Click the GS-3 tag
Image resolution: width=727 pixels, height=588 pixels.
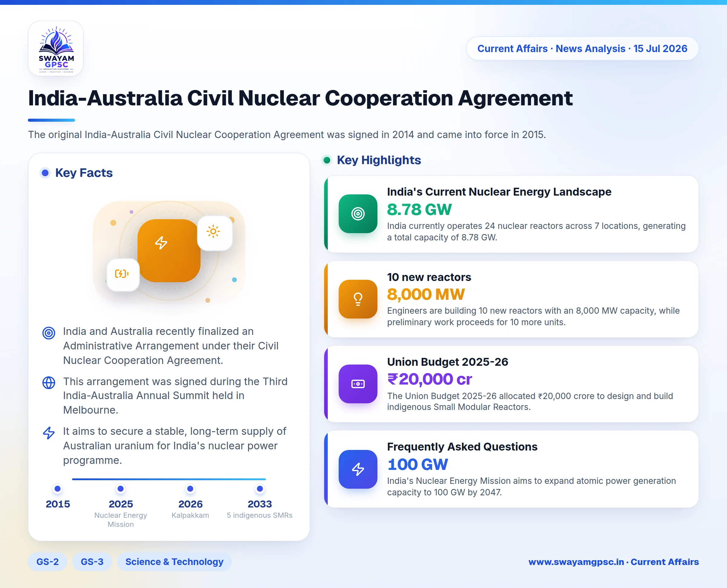[x=92, y=562]
